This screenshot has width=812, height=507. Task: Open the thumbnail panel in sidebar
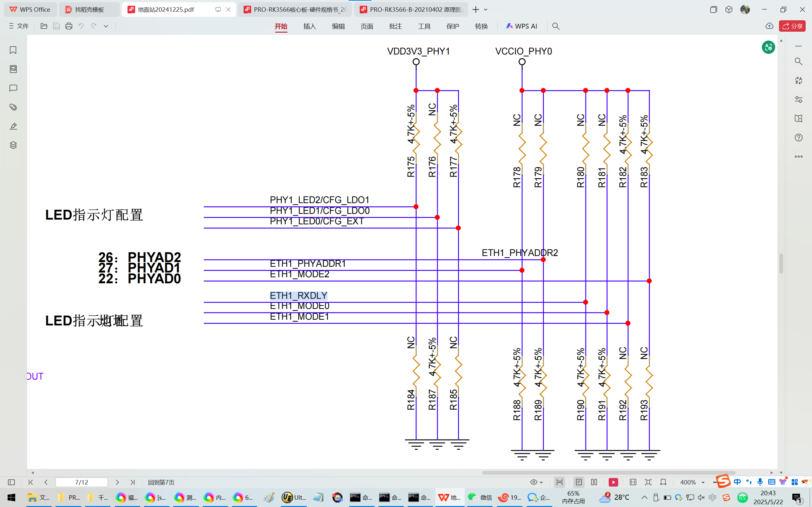point(13,69)
